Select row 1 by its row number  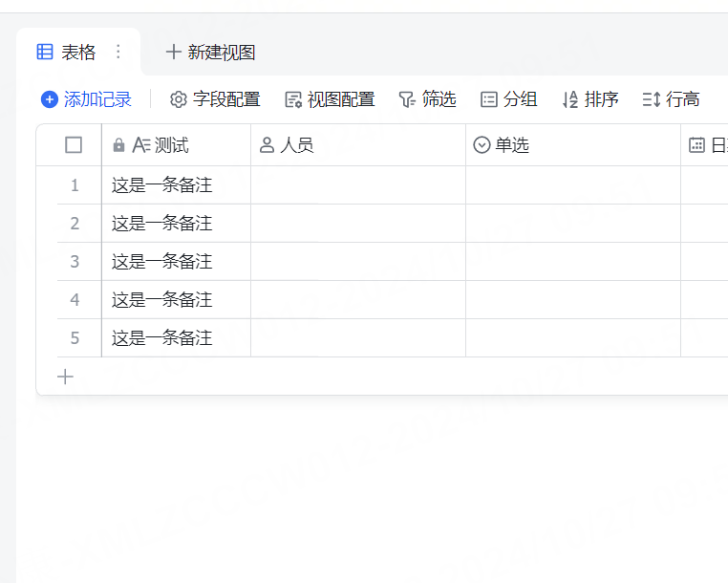pyautogui.click(x=75, y=185)
